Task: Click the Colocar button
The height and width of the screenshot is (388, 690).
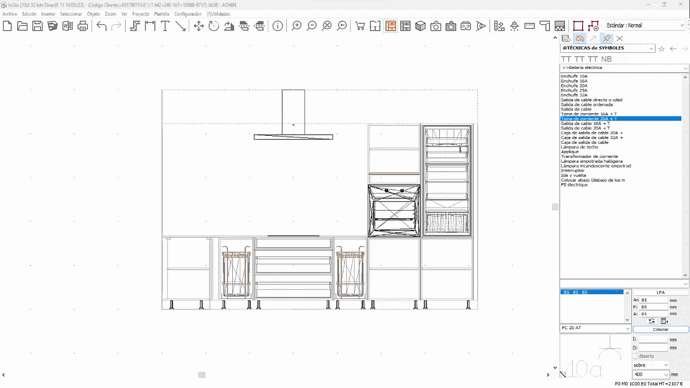Action: (661, 329)
